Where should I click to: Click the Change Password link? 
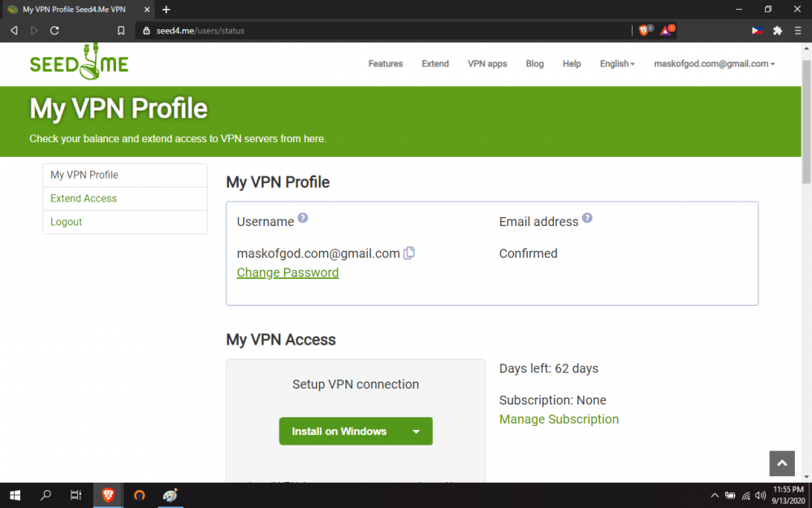click(287, 272)
